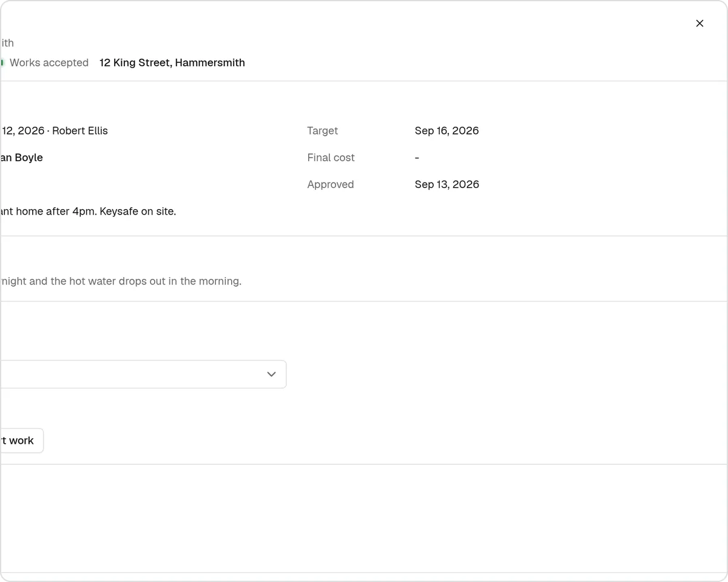The height and width of the screenshot is (582, 728).
Task: Click the 'Approved' field label
Action: pos(331,184)
